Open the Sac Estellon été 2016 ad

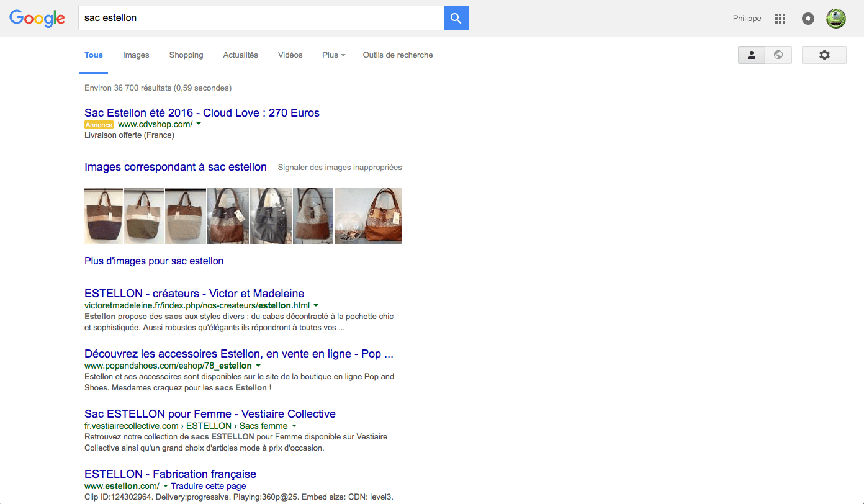202,113
